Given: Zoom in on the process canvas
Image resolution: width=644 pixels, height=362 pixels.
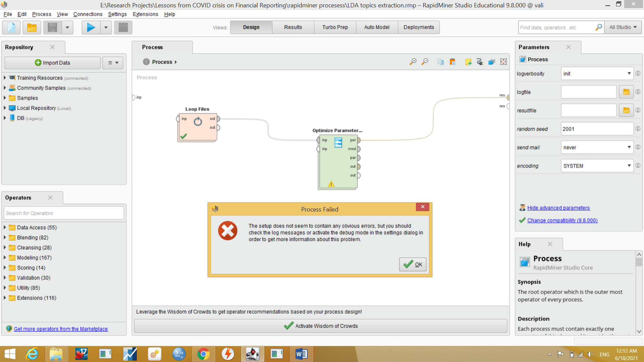Looking at the screenshot, I should 413,62.
